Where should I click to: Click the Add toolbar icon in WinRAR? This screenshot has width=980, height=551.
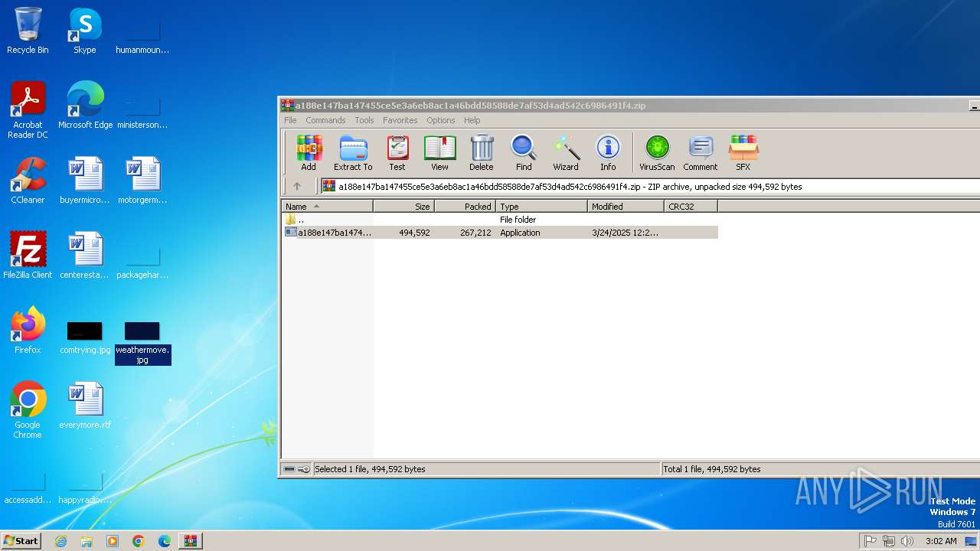tap(309, 152)
